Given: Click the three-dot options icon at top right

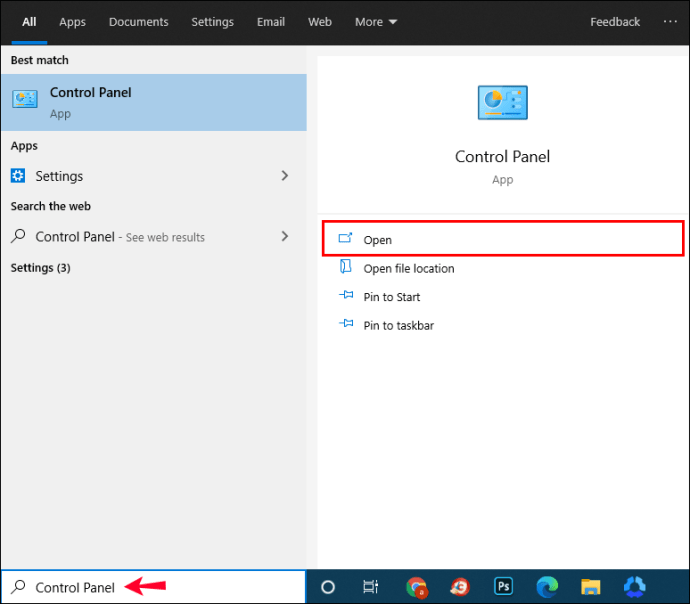Looking at the screenshot, I should click(670, 22).
